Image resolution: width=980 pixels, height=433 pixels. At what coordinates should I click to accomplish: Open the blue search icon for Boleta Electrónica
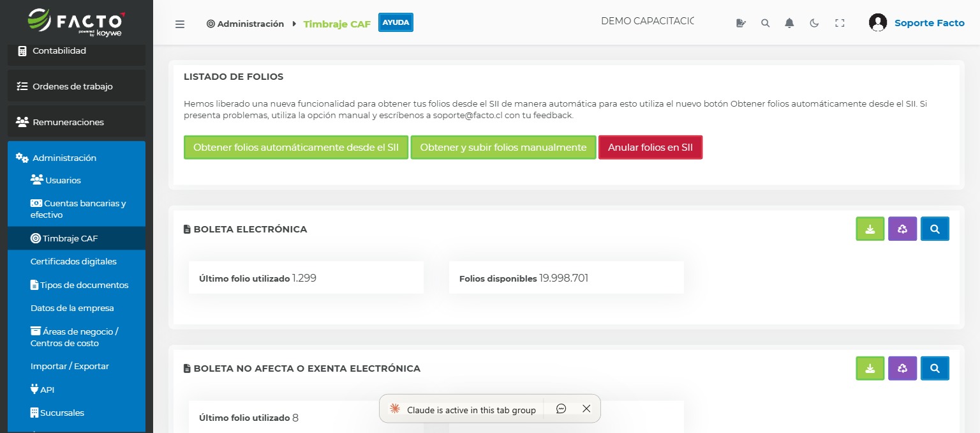[x=935, y=229]
